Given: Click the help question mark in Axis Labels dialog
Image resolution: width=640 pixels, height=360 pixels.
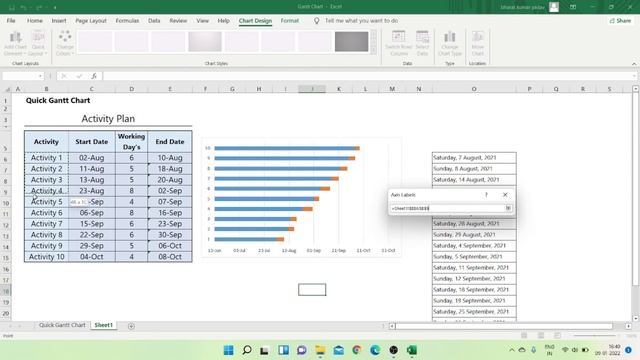Looking at the screenshot, I should (x=486, y=195).
